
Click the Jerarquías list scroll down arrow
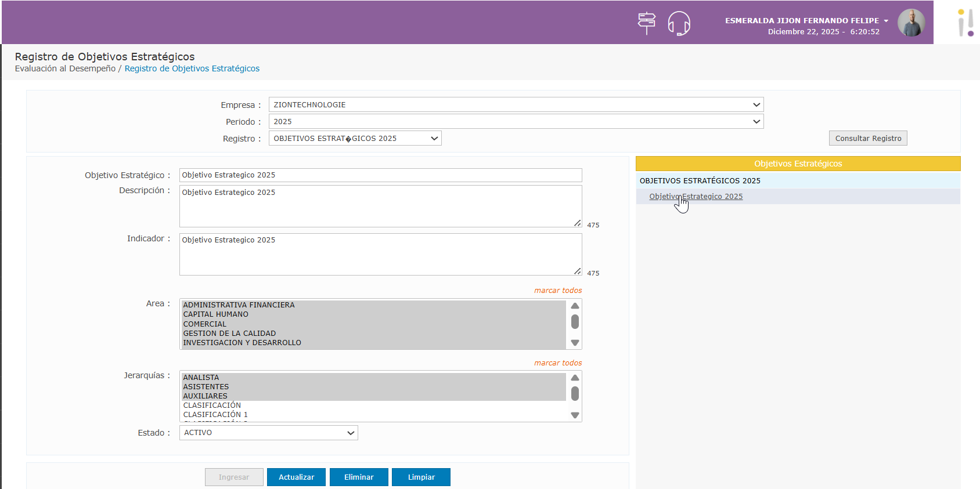point(575,415)
